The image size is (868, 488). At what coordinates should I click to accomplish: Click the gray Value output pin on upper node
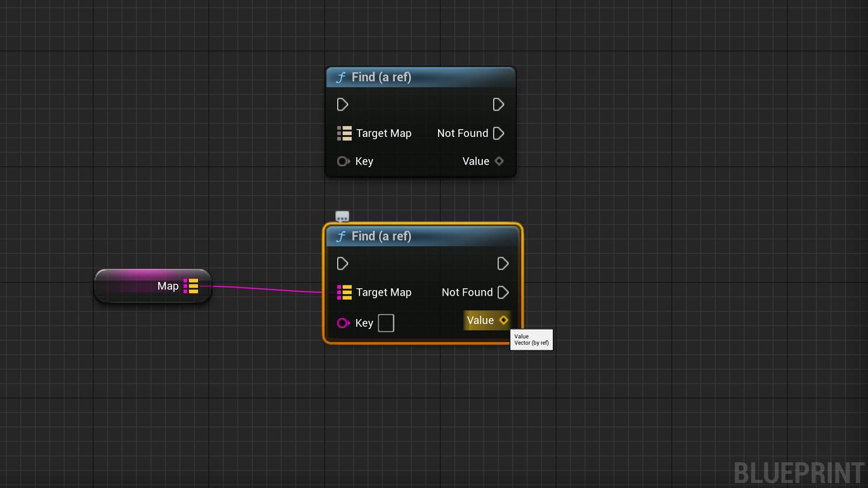(x=499, y=161)
